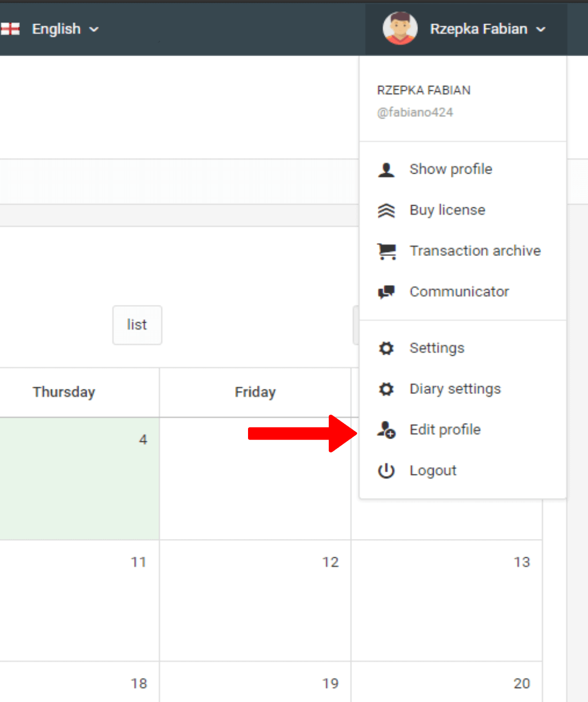Viewport: 588px width, 702px height.
Task: Click the Friday column header
Action: (x=255, y=392)
